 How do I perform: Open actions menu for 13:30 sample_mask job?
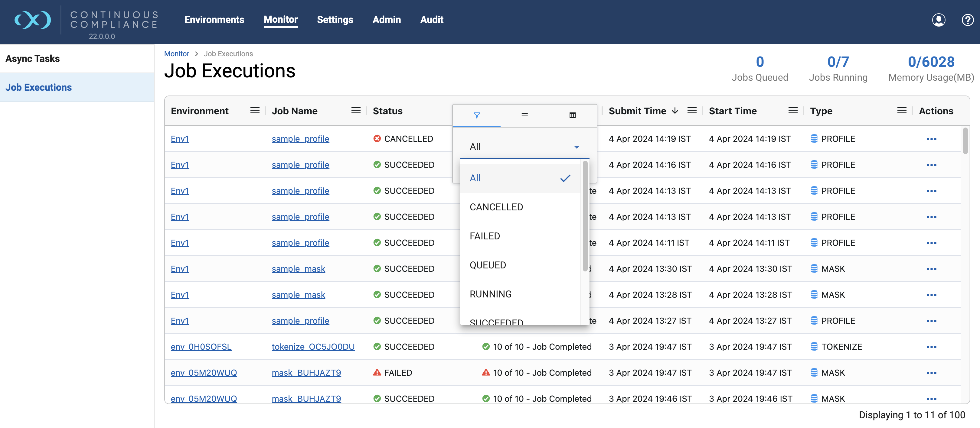point(931,269)
